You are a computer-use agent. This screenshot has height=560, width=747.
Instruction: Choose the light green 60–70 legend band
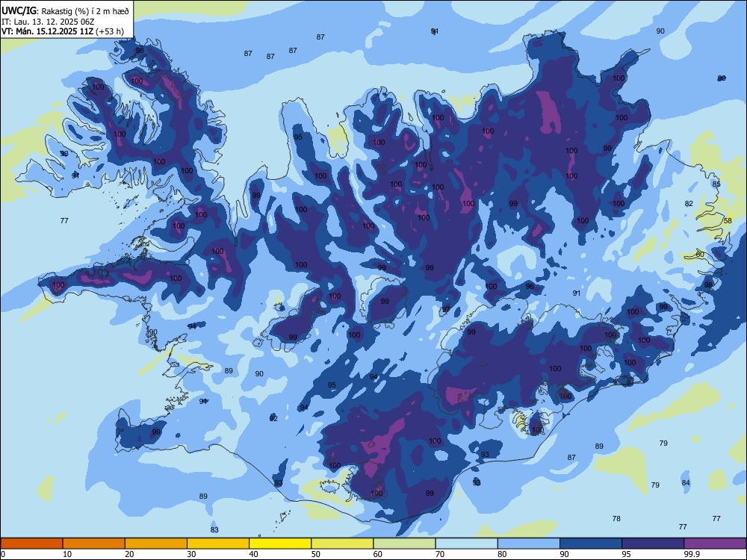404,544
